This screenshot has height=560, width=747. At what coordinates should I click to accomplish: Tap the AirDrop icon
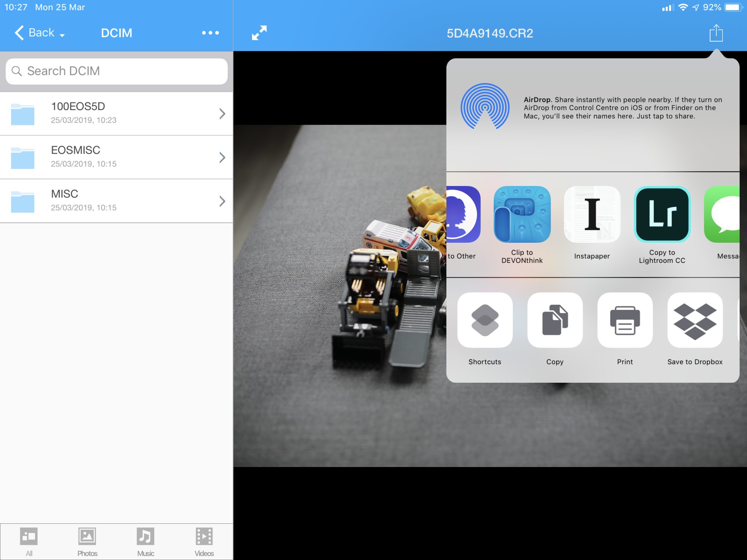click(485, 106)
